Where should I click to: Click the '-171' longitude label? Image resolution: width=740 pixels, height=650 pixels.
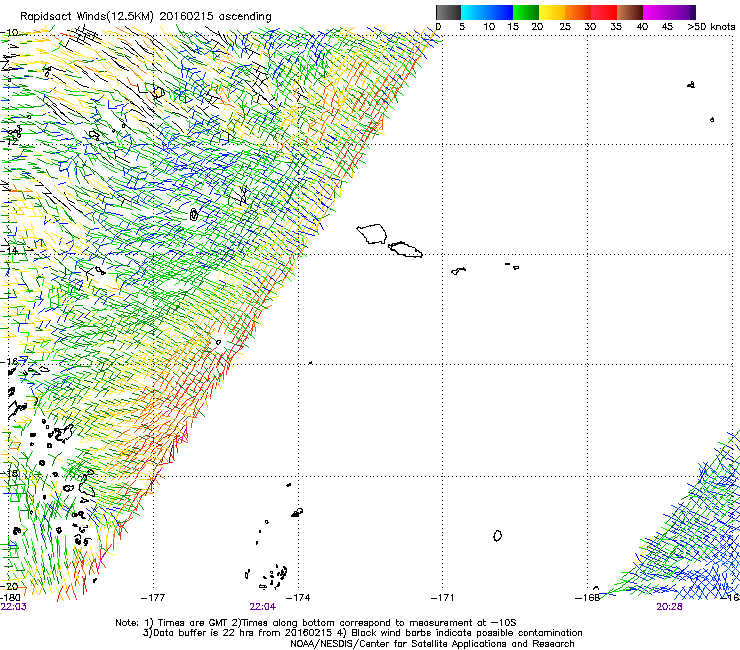443,598
